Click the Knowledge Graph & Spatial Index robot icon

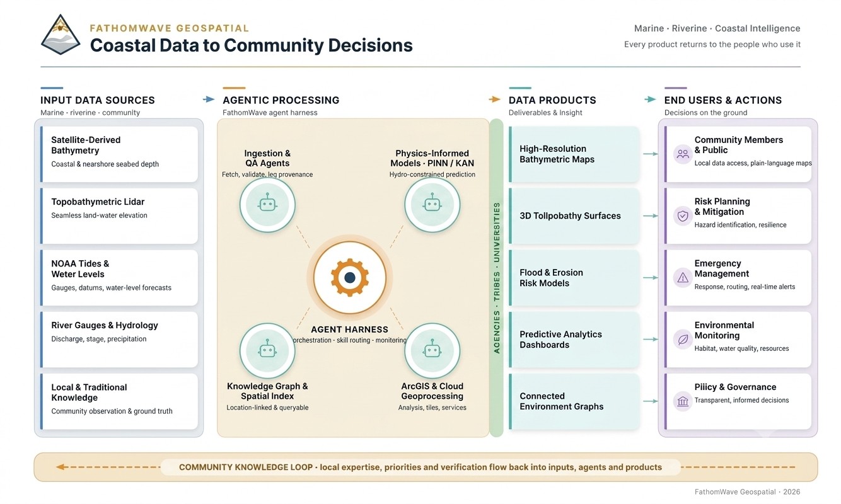[x=267, y=351]
